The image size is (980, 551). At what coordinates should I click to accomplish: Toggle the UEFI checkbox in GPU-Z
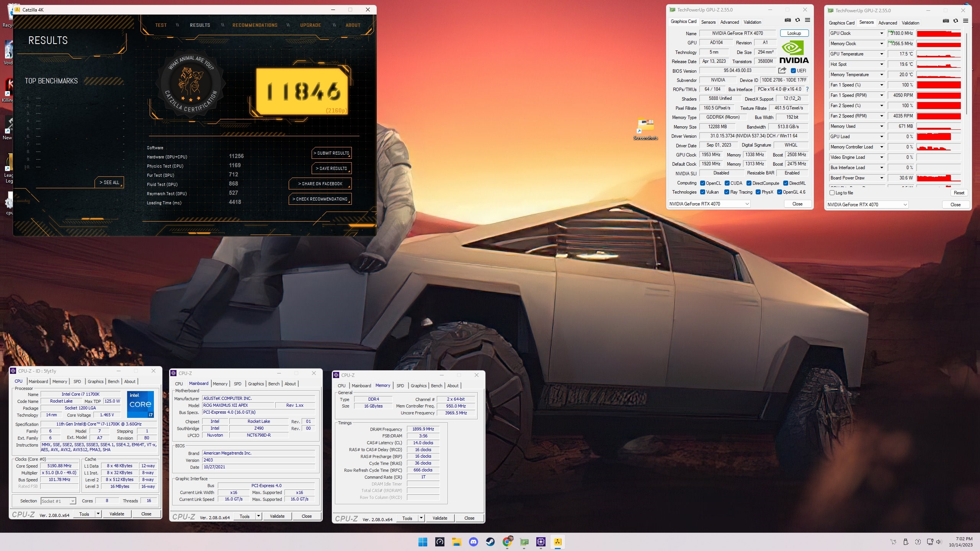(x=793, y=71)
